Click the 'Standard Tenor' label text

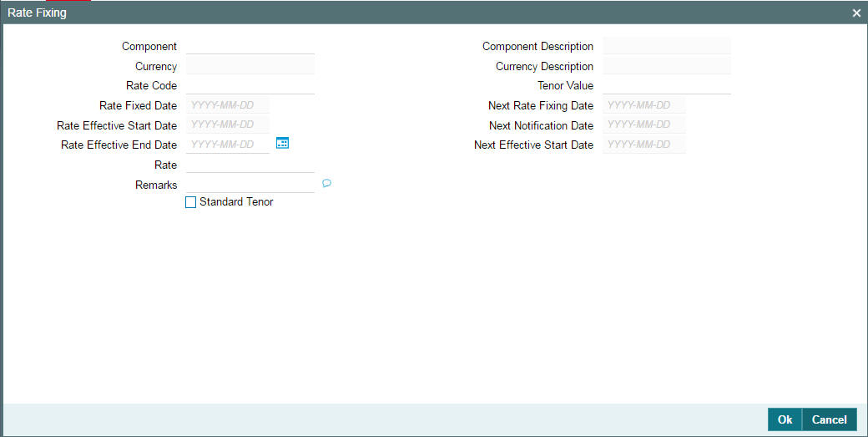point(236,201)
